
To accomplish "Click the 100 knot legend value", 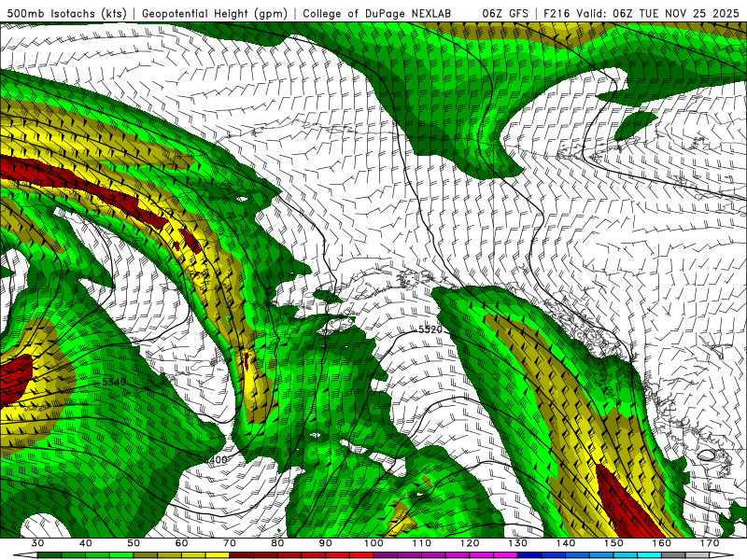I will (373, 543).
